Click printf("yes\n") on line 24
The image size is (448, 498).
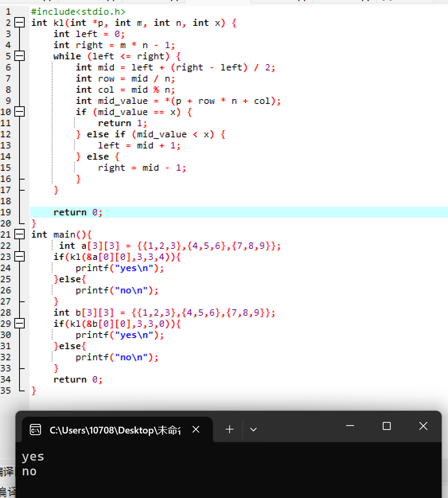tap(120, 268)
